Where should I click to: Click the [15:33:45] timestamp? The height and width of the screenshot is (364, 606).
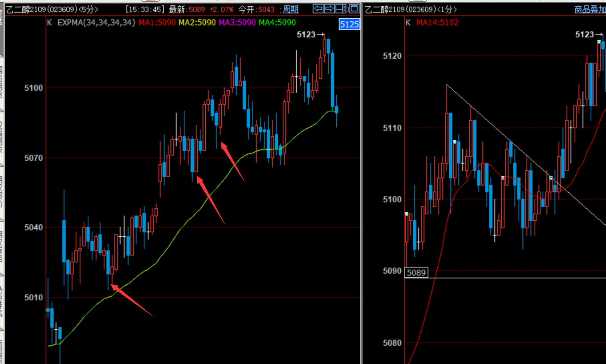146,9
